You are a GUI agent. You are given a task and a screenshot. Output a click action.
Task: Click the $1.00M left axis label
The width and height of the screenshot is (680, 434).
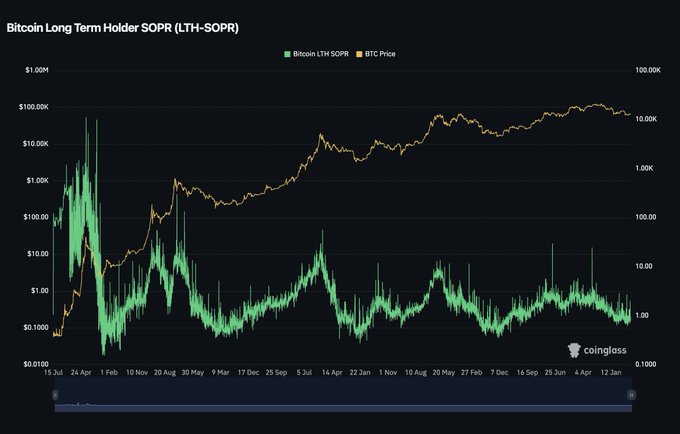click(37, 70)
